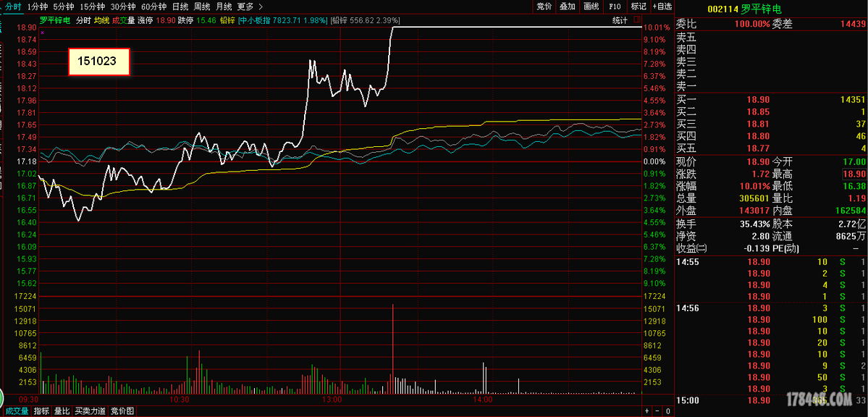Click 15:00 closing trade row
Screen dimensions: 868x417
click(770, 400)
